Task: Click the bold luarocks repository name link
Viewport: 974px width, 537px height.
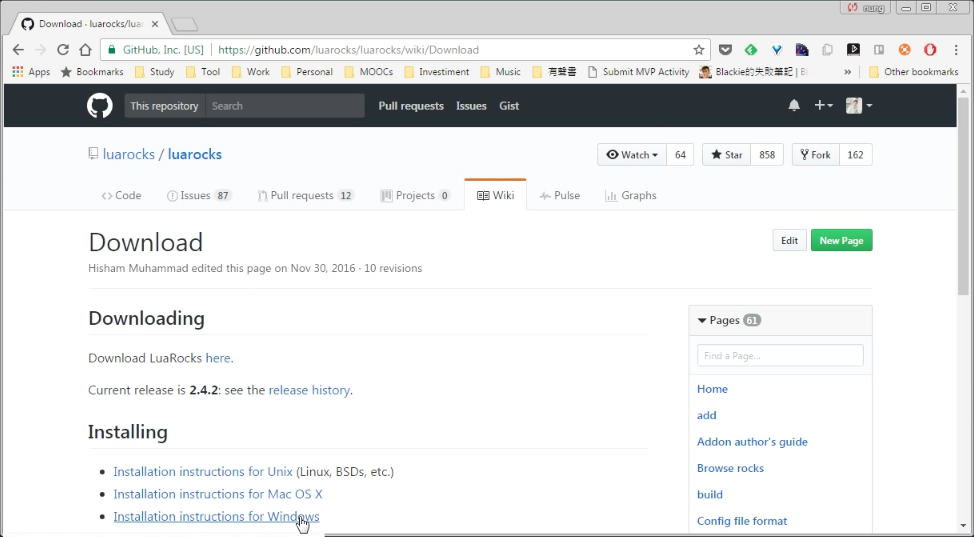Action: (x=194, y=154)
